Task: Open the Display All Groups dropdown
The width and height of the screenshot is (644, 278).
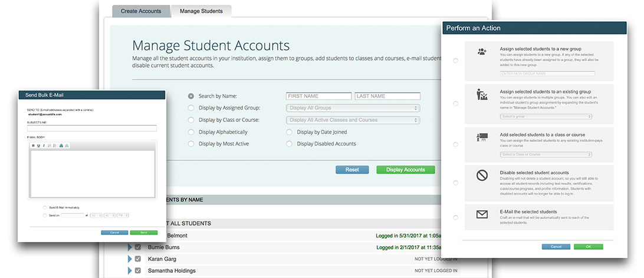Action: (352, 108)
